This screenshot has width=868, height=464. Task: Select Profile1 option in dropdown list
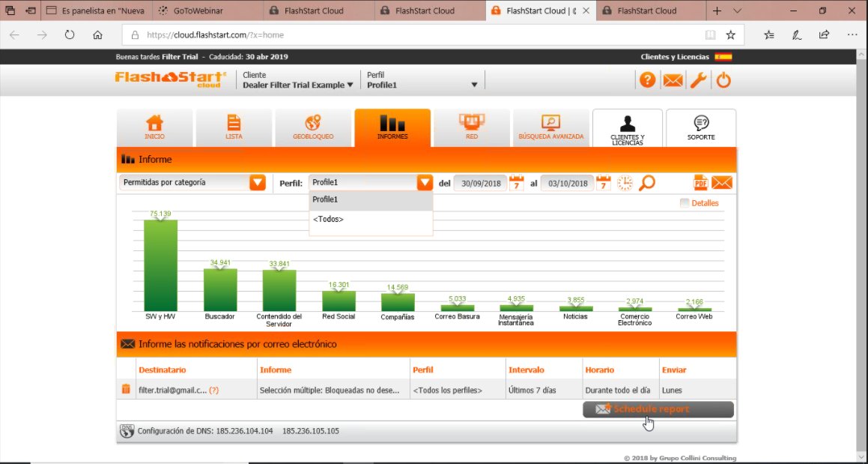pyautogui.click(x=371, y=199)
